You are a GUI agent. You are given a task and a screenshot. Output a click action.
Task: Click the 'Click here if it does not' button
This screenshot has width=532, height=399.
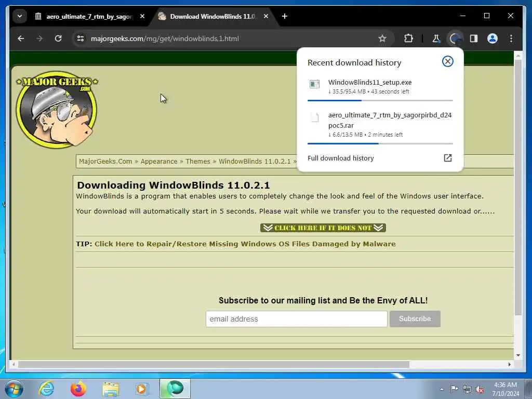point(323,228)
